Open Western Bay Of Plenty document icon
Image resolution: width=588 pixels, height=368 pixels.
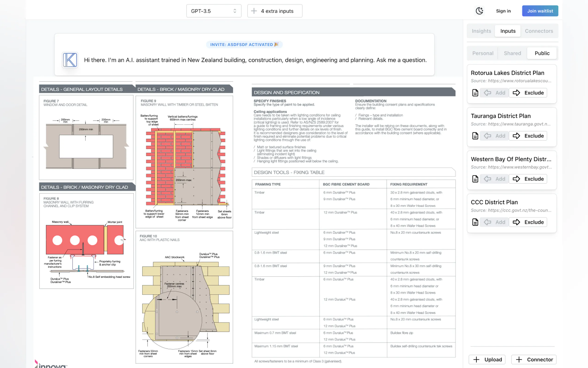coord(475,179)
